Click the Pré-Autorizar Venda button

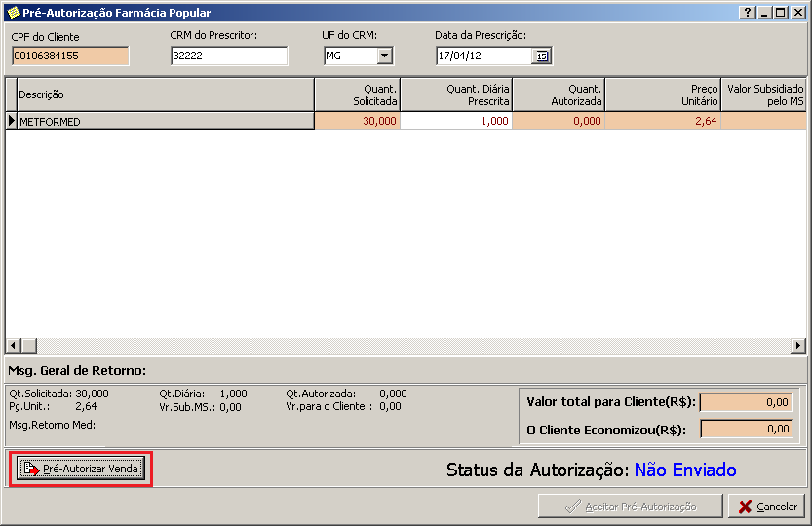[x=81, y=469]
